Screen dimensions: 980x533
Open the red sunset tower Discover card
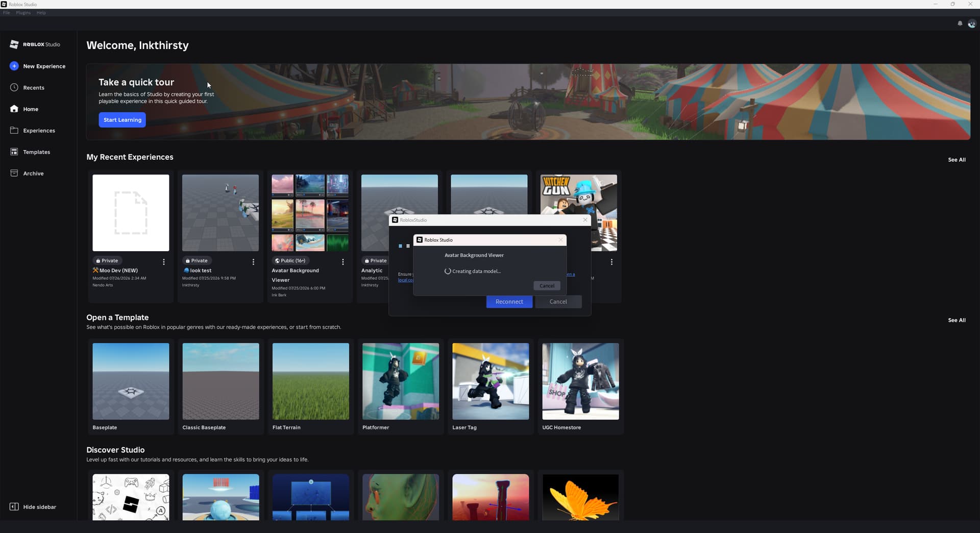coord(491,497)
